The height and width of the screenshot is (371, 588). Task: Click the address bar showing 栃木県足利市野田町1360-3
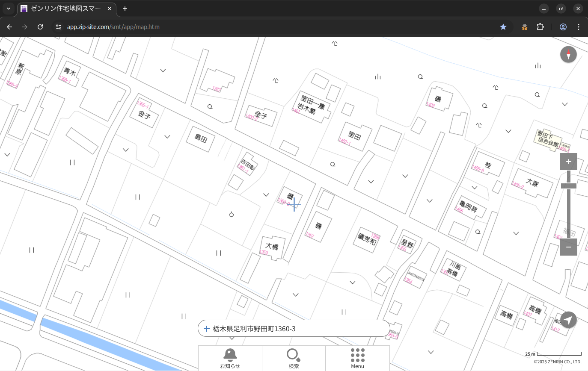point(294,329)
